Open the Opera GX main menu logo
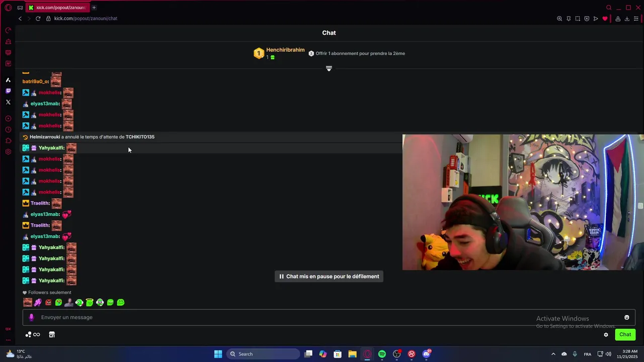This screenshot has height=362, width=644. tap(8, 8)
